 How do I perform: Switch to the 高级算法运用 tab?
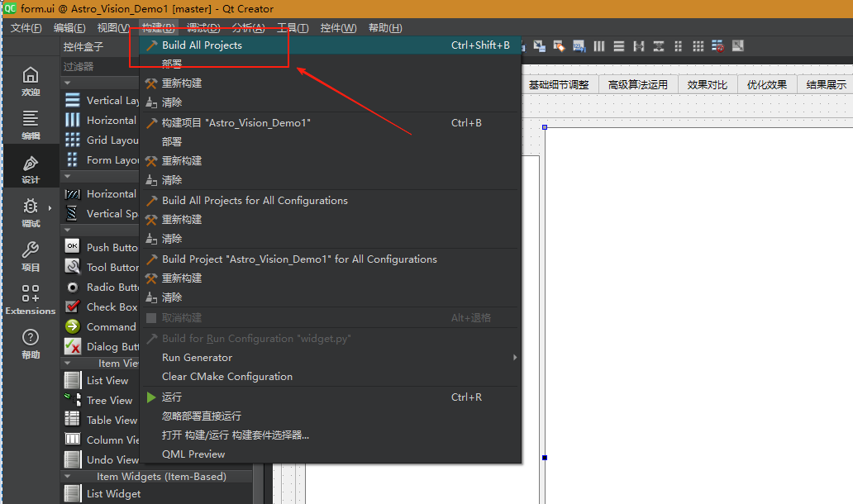637,85
